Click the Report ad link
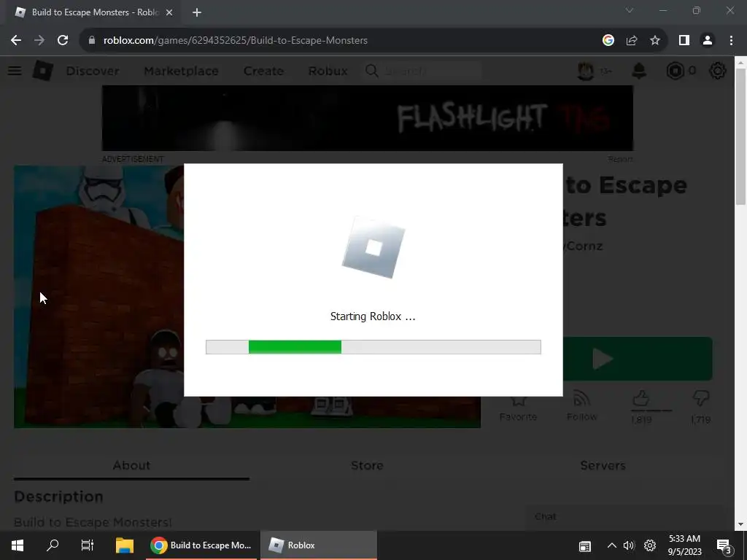747x560 pixels. 620,159
